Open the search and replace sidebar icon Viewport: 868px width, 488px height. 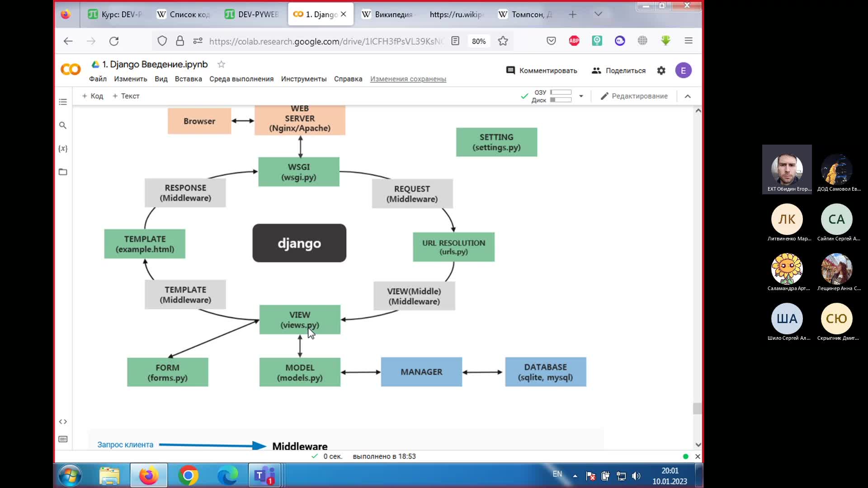click(x=63, y=125)
